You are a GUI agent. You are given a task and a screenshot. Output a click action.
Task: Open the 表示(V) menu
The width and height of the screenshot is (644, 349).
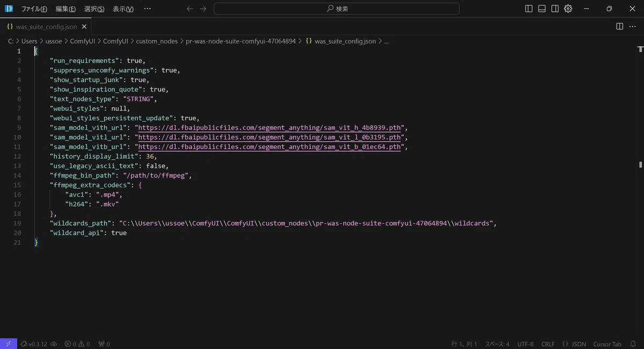point(123,9)
